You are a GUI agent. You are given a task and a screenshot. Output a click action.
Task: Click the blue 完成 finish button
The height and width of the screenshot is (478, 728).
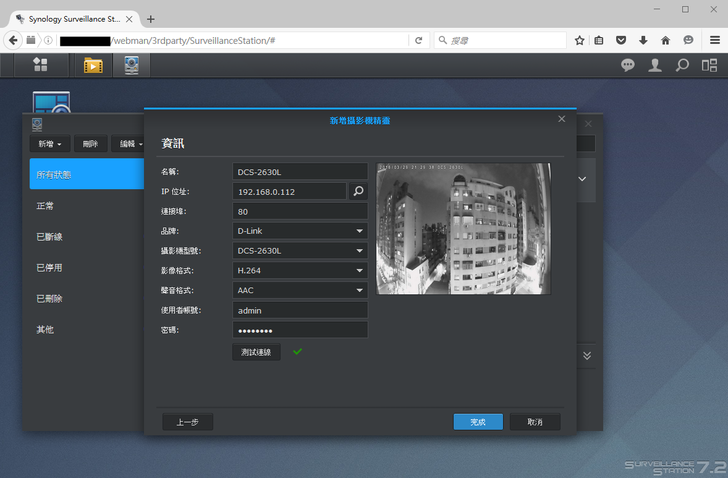(x=478, y=422)
